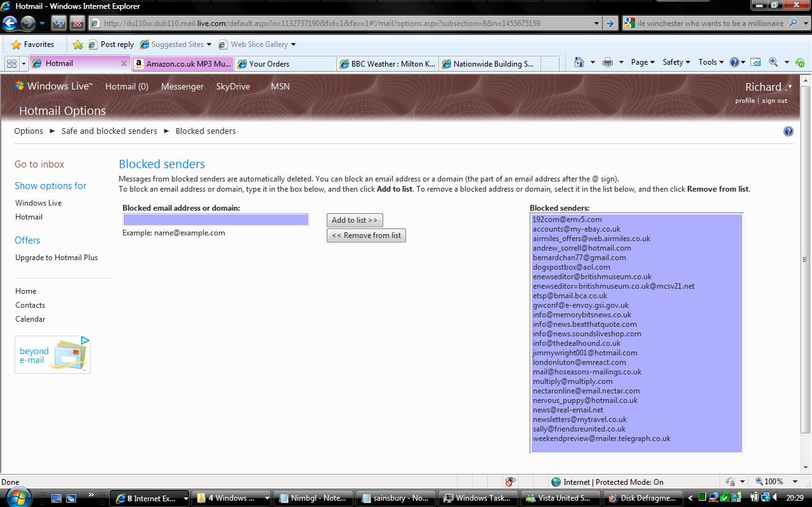Select dogspostbox@aol.com in blocked senders list
Viewport: 812px width, 507px height.
571,267
